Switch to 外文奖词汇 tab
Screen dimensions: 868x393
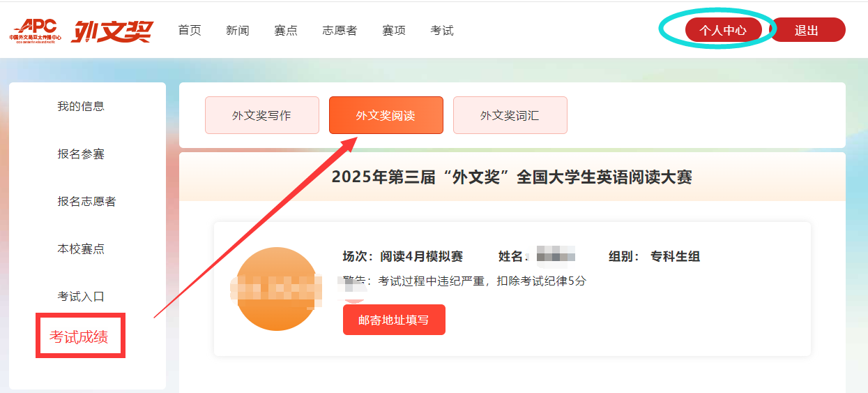coord(510,115)
